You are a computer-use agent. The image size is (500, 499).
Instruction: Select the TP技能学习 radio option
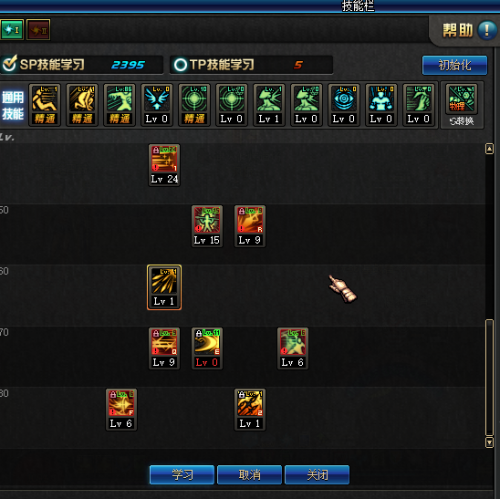pyautogui.click(x=180, y=65)
